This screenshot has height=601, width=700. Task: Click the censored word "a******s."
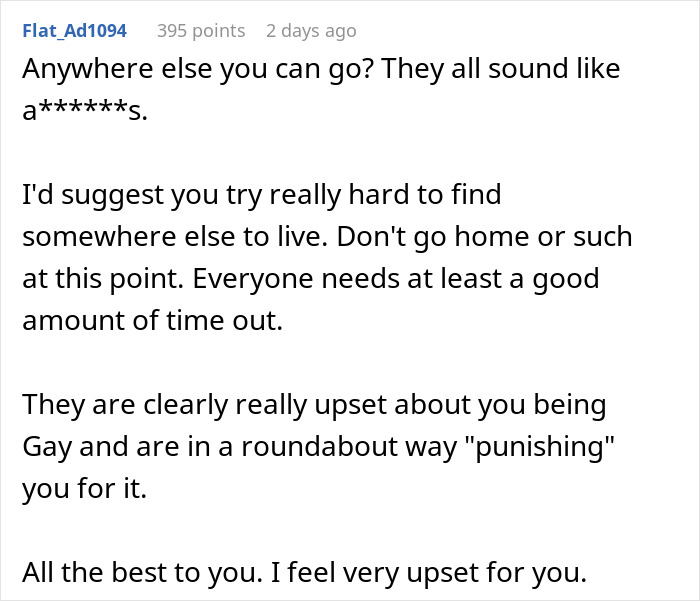[84, 111]
